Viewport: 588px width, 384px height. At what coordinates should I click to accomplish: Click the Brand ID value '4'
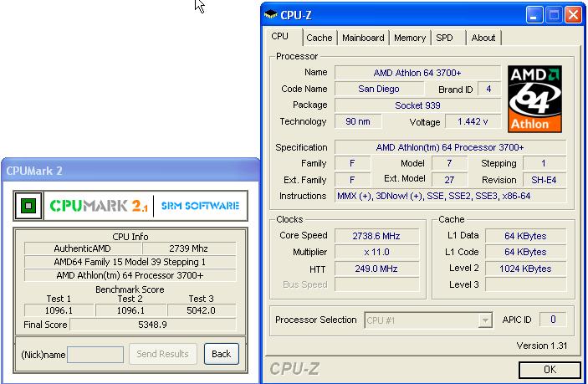[x=488, y=89]
